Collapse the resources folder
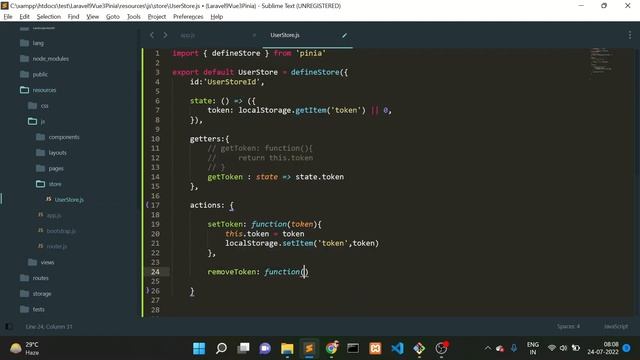640x360 pixels. [x=44, y=90]
